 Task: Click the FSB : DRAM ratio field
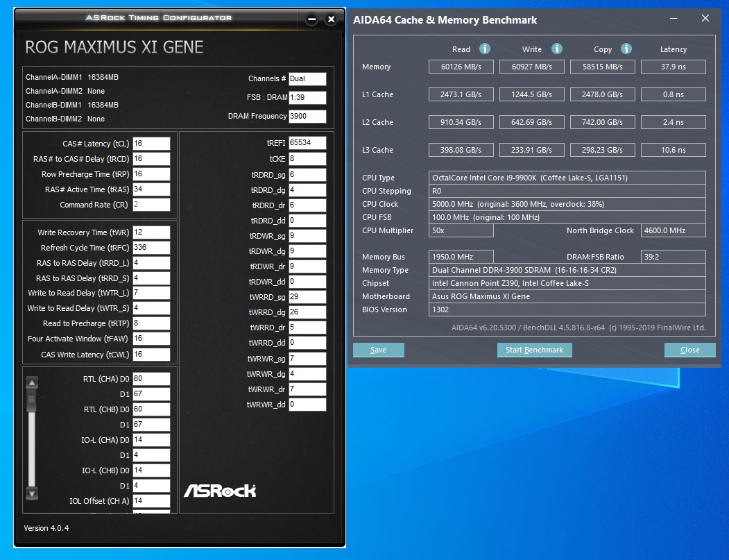point(307,97)
